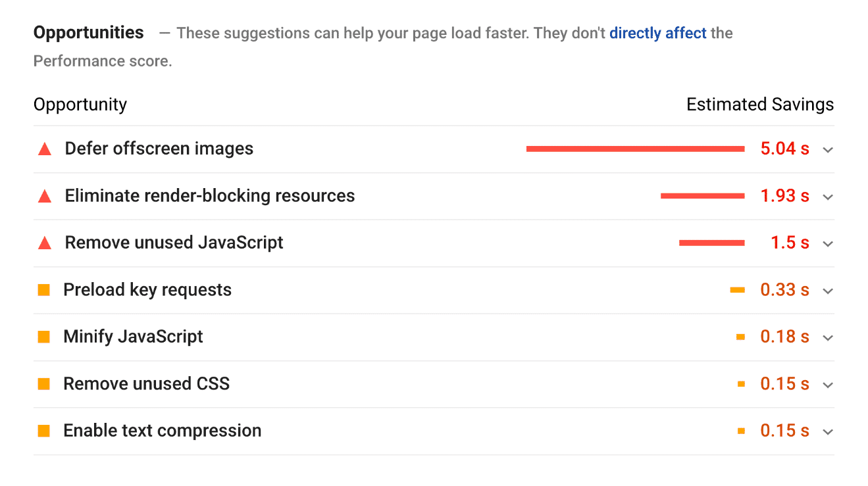Click the orange square icon beside Minify JavaScript

tap(43, 336)
